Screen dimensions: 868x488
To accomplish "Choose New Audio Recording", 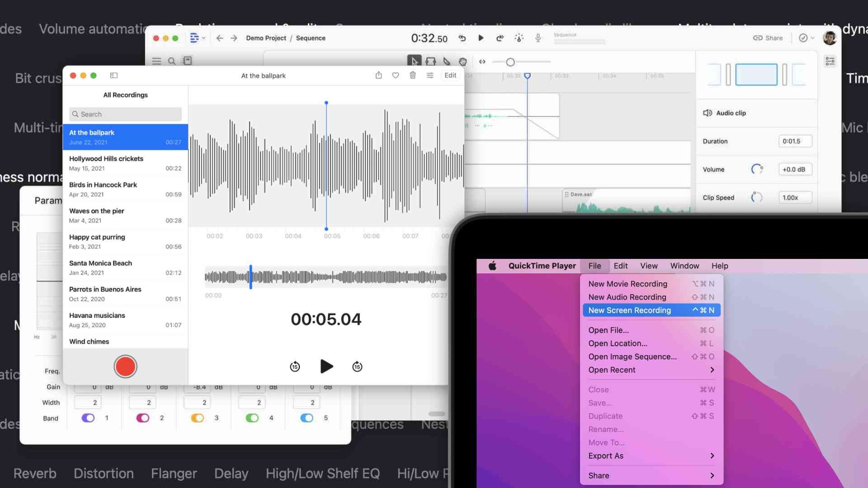I will (651, 297).
